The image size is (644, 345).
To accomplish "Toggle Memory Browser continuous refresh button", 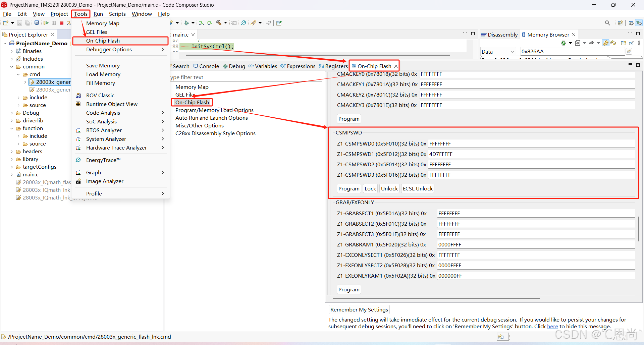I will click(x=613, y=43).
